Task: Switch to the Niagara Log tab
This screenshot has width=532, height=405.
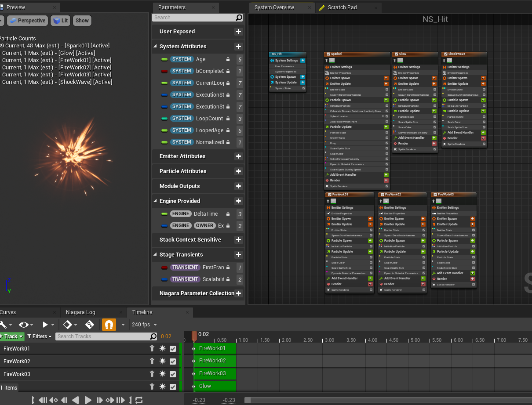Action: click(x=80, y=312)
